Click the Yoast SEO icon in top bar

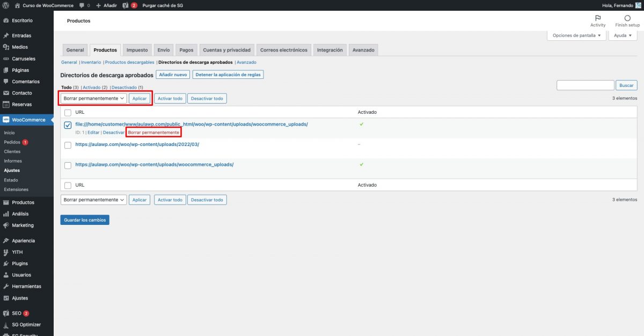[125, 5]
